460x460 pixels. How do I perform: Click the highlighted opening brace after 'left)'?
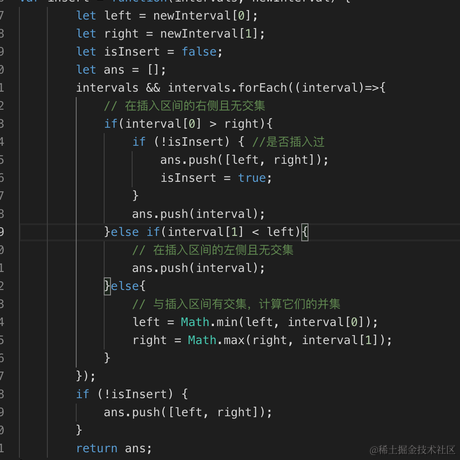point(305,232)
